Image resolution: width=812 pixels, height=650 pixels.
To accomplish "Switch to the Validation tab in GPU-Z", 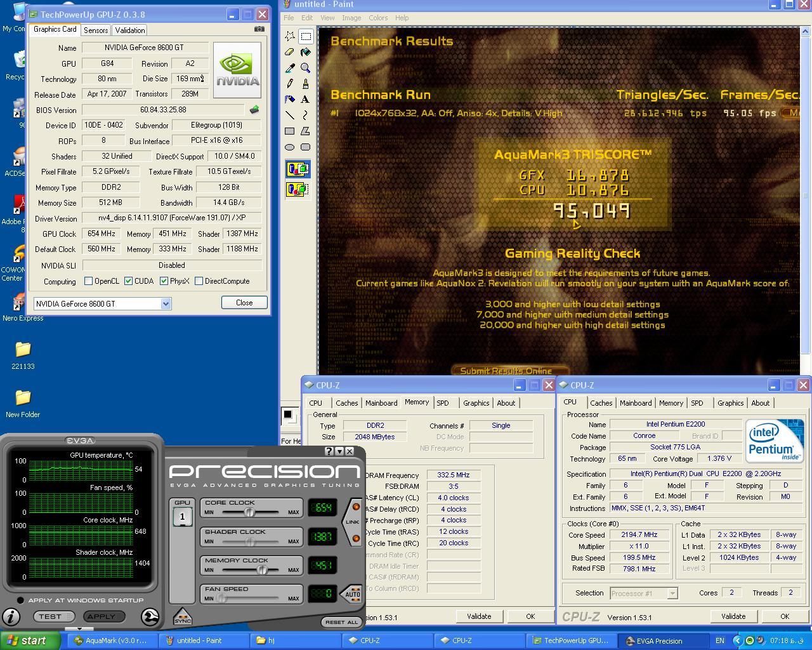I will pos(130,30).
